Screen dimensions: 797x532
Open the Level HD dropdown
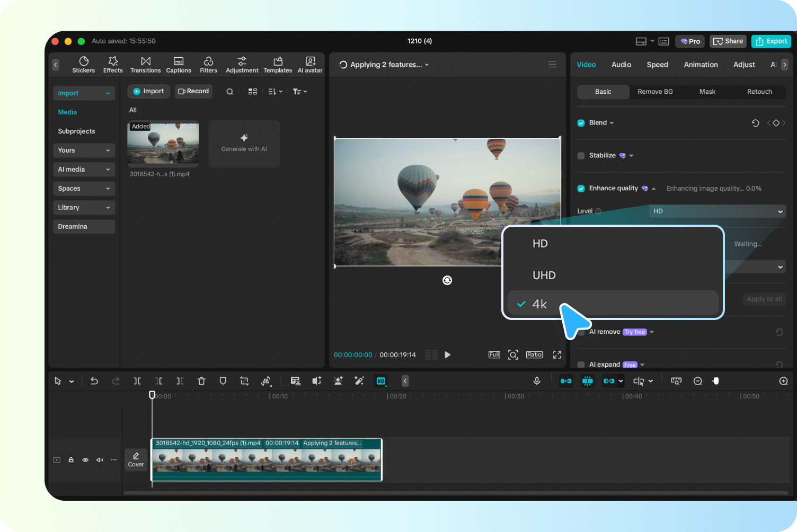(x=717, y=211)
